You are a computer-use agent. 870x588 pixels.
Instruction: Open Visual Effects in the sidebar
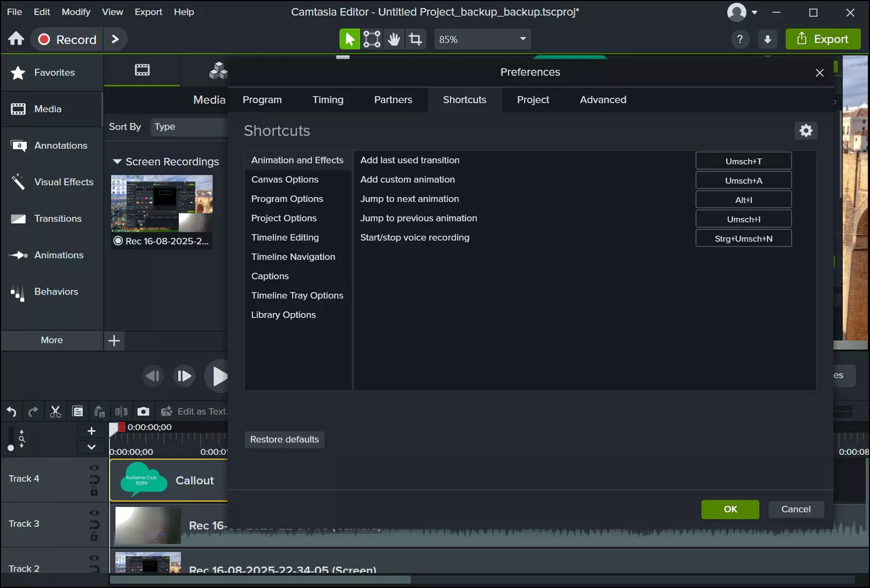click(52, 182)
